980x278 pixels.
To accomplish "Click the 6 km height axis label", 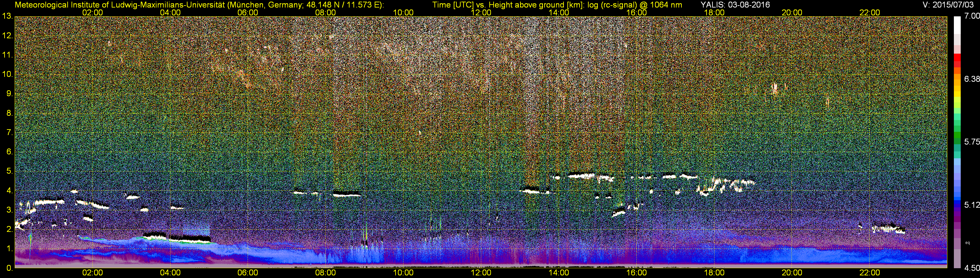I will coord(9,152).
